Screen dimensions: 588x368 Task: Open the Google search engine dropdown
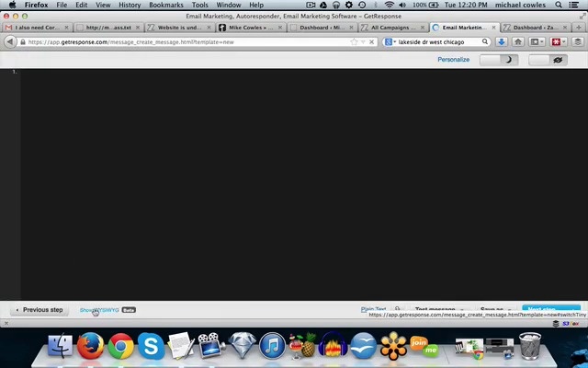click(x=390, y=42)
